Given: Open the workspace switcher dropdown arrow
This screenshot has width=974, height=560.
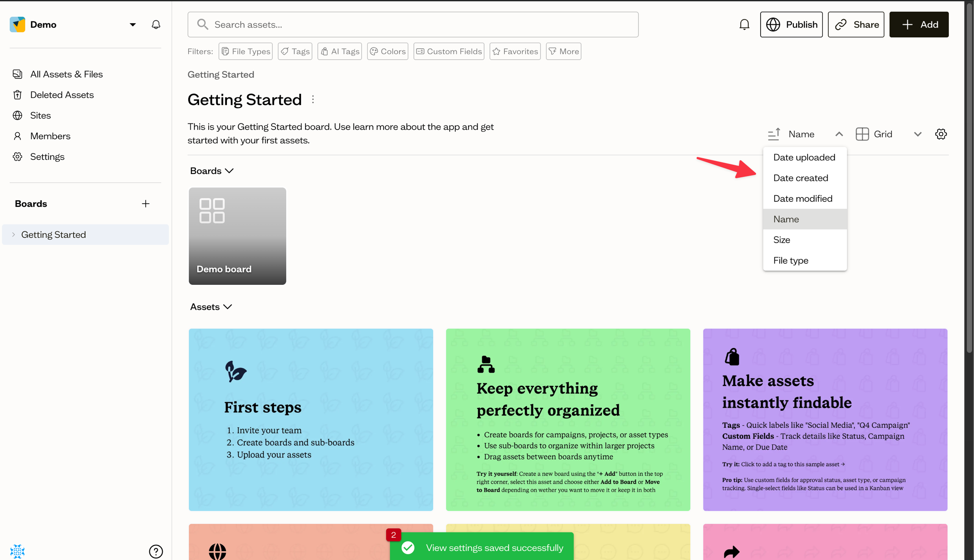Looking at the screenshot, I should click(132, 25).
